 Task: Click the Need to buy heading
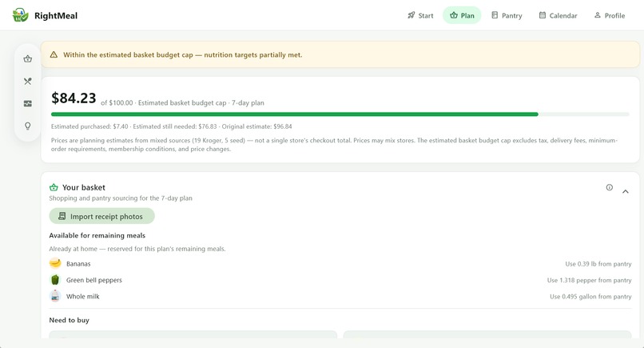pyautogui.click(x=69, y=320)
